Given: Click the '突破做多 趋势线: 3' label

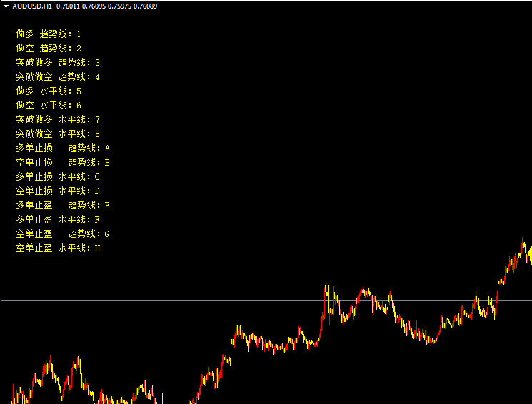Looking at the screenshot, I should pos(58,62).
